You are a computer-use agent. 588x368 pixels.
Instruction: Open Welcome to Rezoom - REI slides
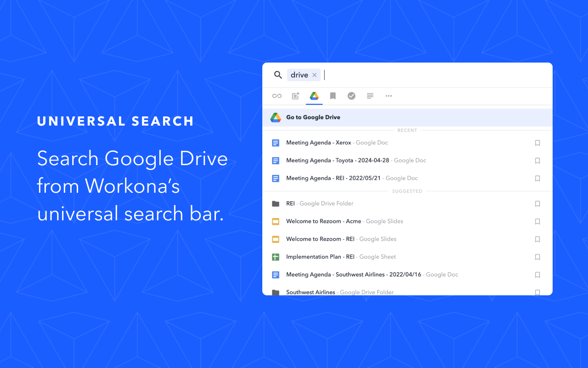click(x=407, y=239)
